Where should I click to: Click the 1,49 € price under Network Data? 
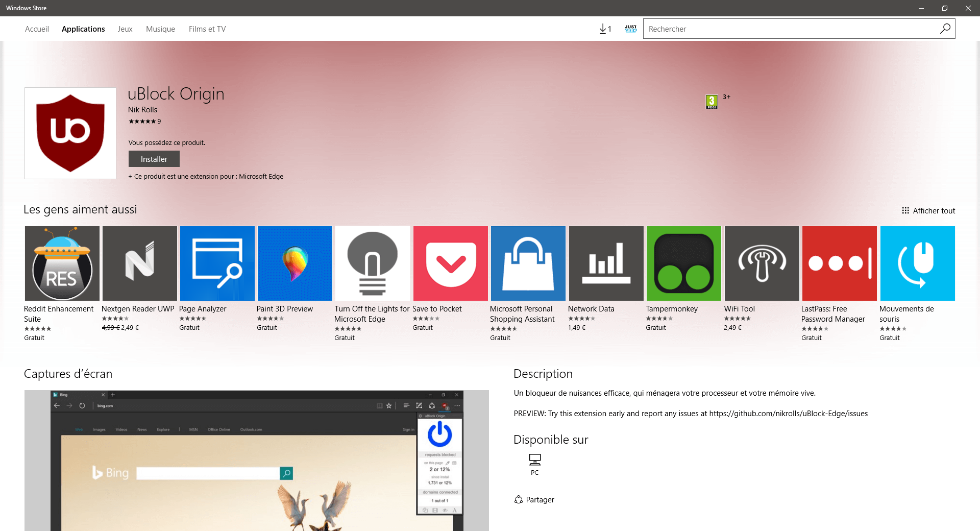[577, 328]
